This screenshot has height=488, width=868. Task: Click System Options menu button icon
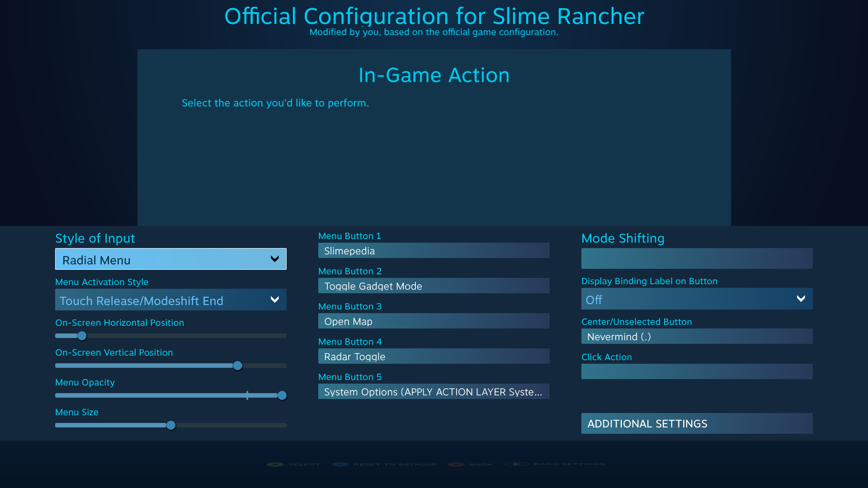(434, 391)
